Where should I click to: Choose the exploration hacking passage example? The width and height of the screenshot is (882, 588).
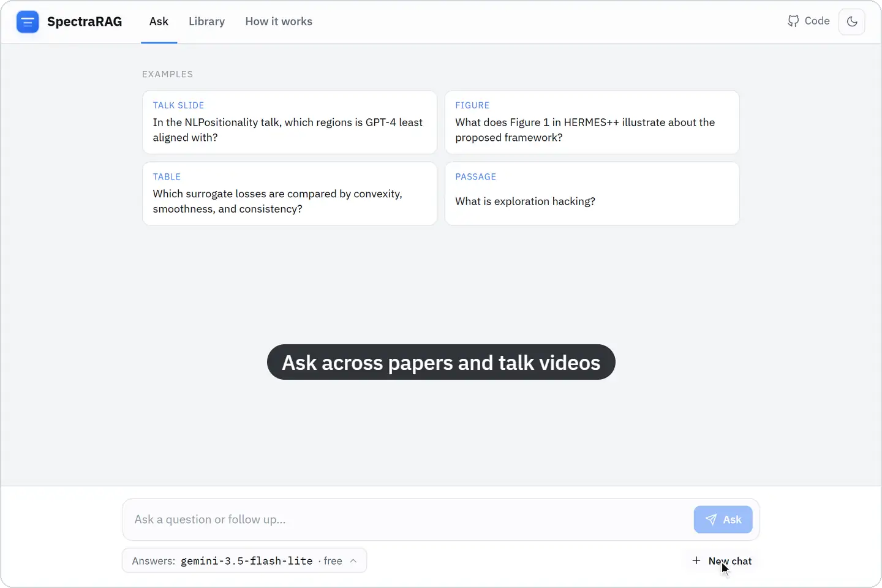coord(592,194)
